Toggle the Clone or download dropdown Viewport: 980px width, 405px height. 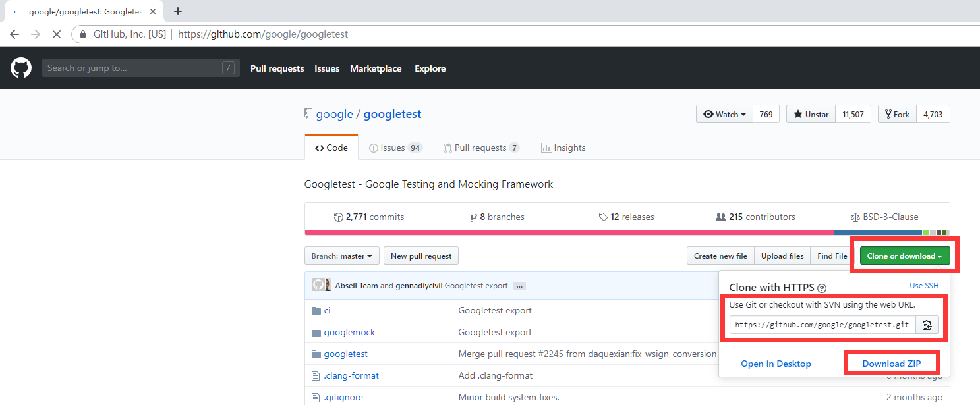point(905,256)
